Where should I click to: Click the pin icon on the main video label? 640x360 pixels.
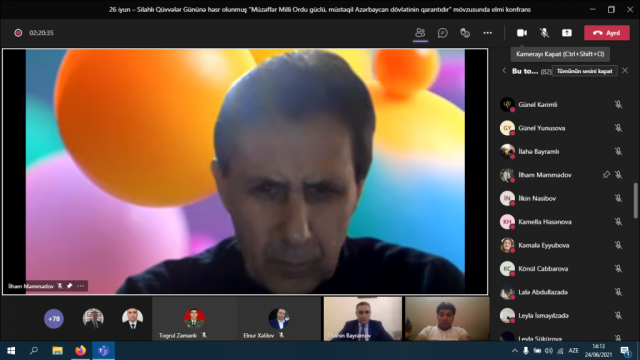click(x=69, y=286)
